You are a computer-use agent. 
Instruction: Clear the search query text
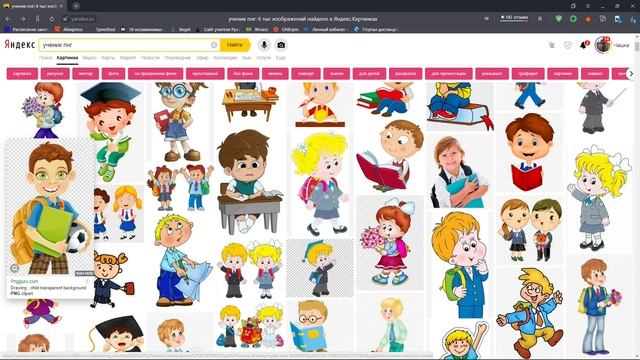[213, 45]
